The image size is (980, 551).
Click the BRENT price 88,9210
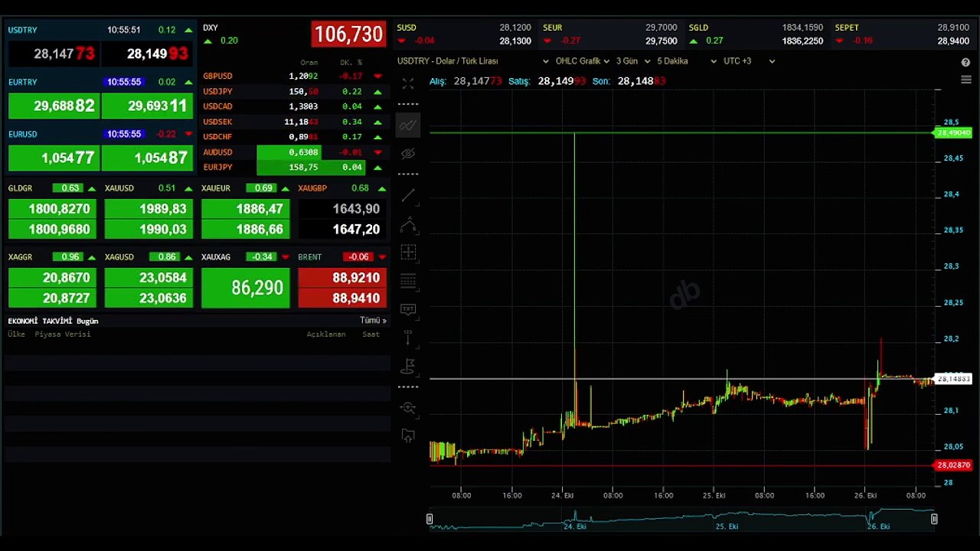click(342, 278)
